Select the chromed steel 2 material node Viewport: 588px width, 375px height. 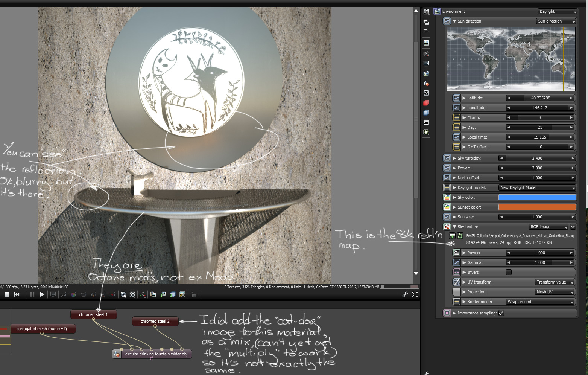(155, 321)
